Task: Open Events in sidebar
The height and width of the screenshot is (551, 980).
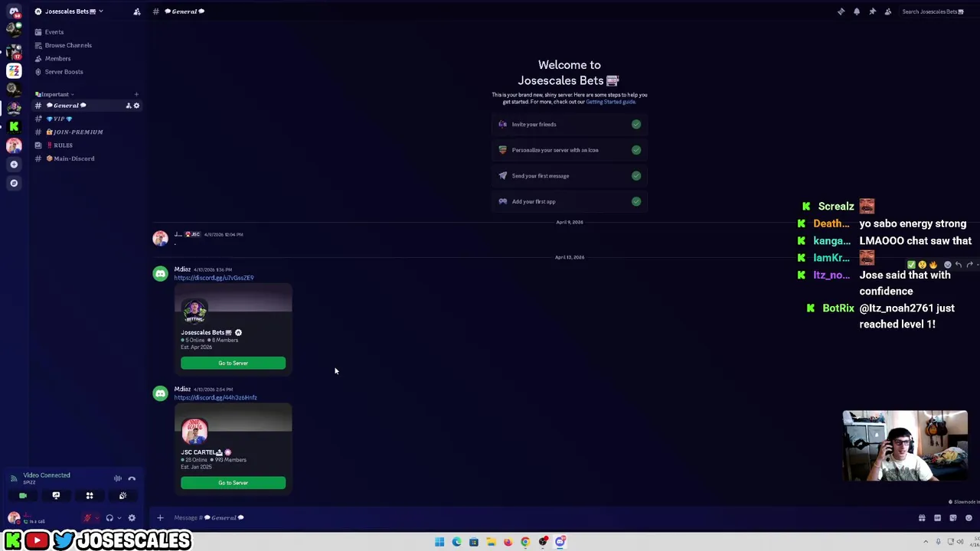Action: coord(54,32)
